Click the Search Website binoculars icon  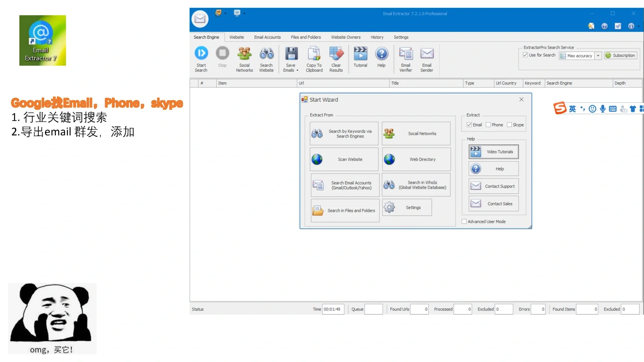[x=267, y=54]
